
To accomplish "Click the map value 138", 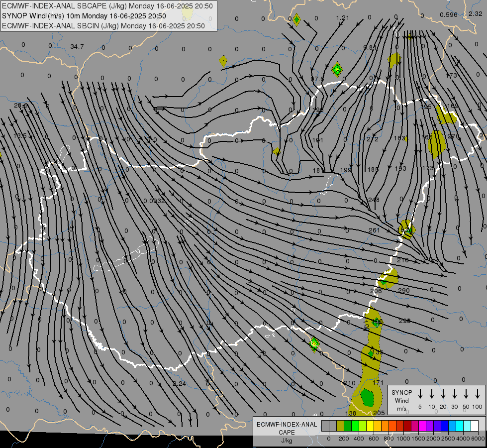I will click(351, 413).
